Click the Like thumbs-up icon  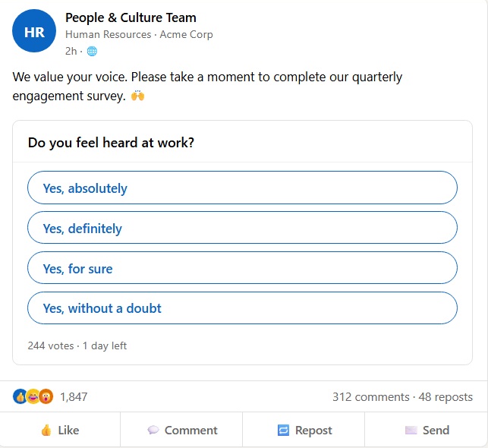pyautogui.click(x=46, y=430)
